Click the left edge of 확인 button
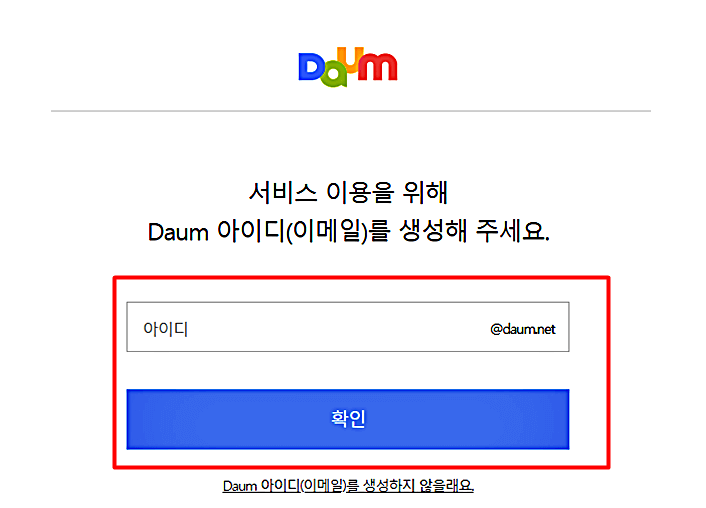This screenshot has width=706, height=508. (x=135, y=419)
